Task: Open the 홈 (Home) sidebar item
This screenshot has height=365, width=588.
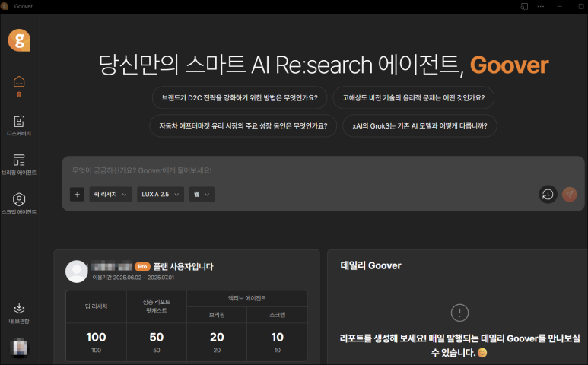Action: [x=19, y=86]
